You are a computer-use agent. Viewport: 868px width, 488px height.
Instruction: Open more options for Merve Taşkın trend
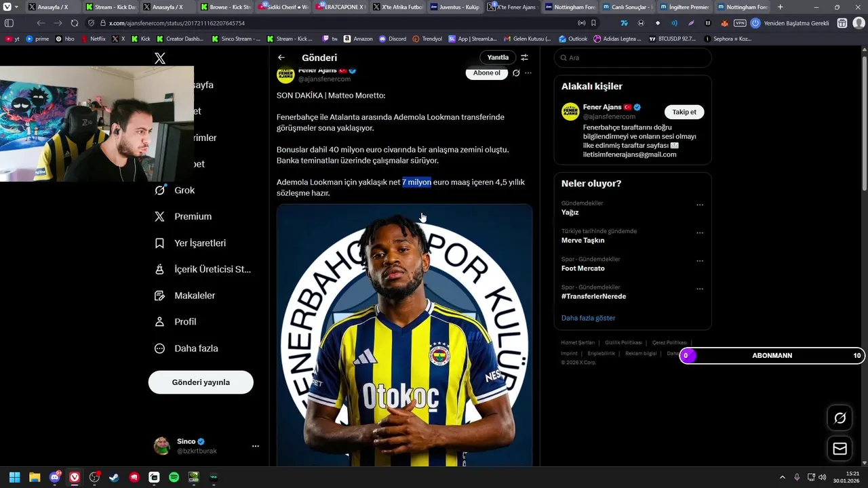(700, 232)
